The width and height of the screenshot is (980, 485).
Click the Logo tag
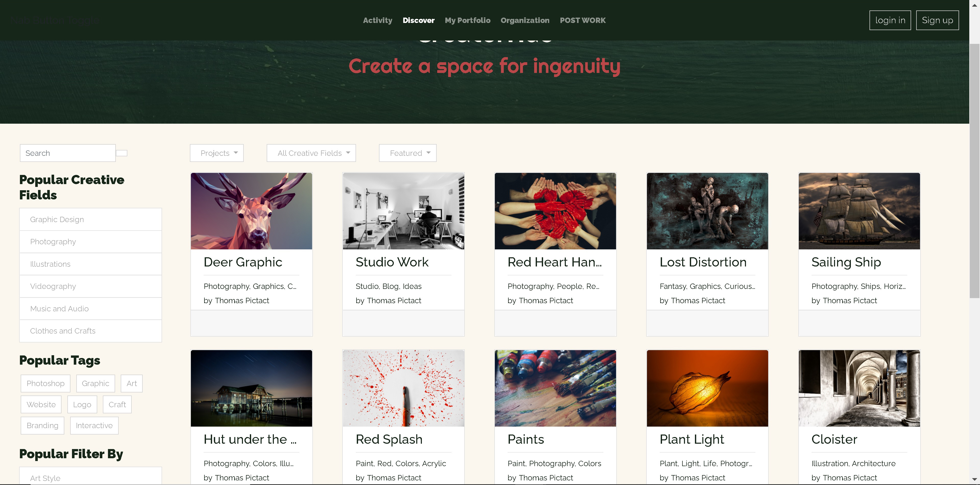(x=82, y=404)
